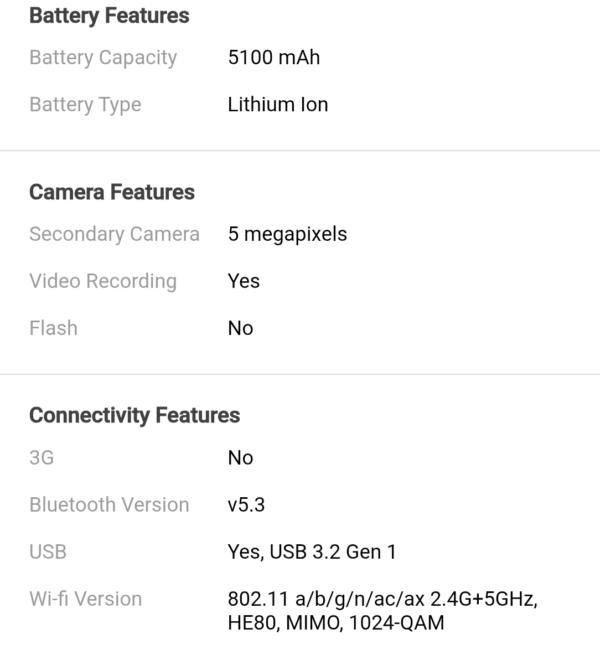Screen dimensions: 600x660
Task: Select the 3G label
Action: (x=42, y=458)
